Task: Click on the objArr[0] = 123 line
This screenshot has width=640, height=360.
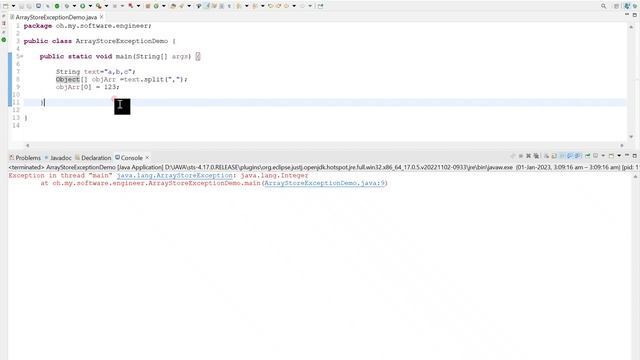Action: (88, 87)
